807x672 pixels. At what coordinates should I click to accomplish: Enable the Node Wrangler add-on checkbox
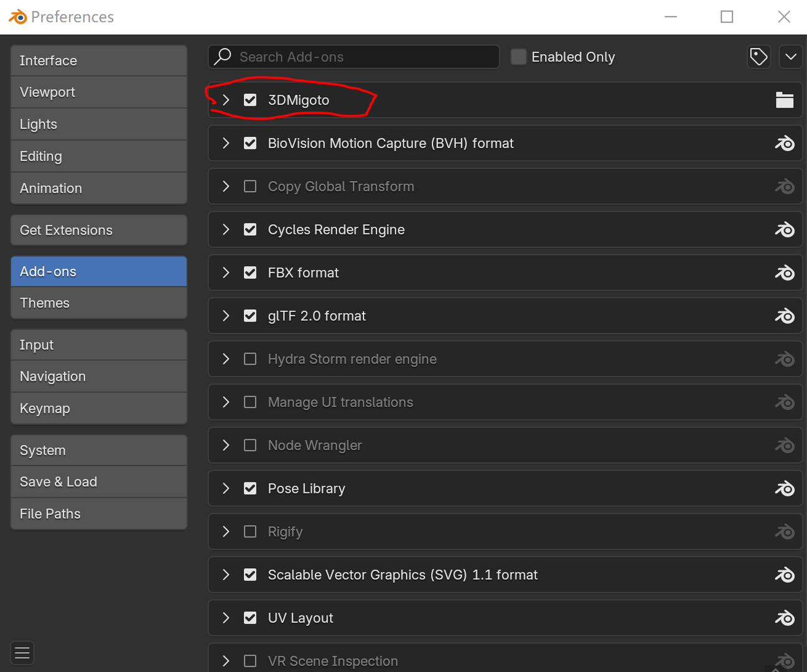pos(250,446)
